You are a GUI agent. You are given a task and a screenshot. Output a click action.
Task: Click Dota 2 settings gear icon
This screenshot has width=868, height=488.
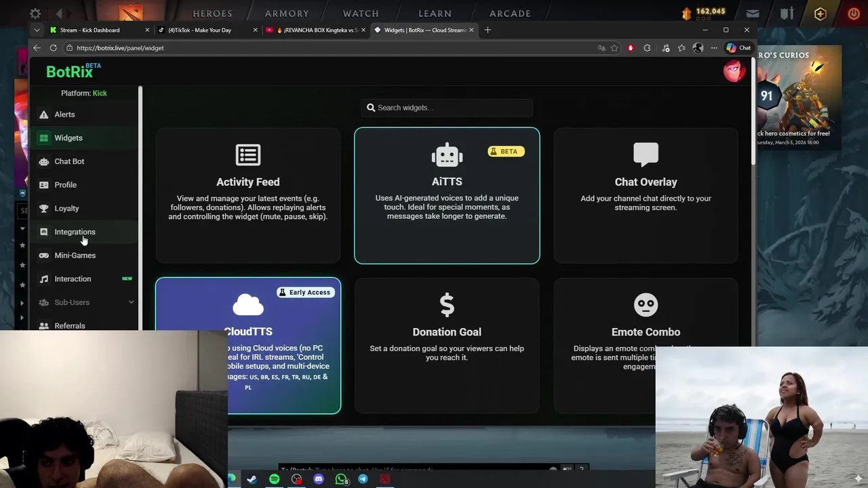(x=35, y=14)
